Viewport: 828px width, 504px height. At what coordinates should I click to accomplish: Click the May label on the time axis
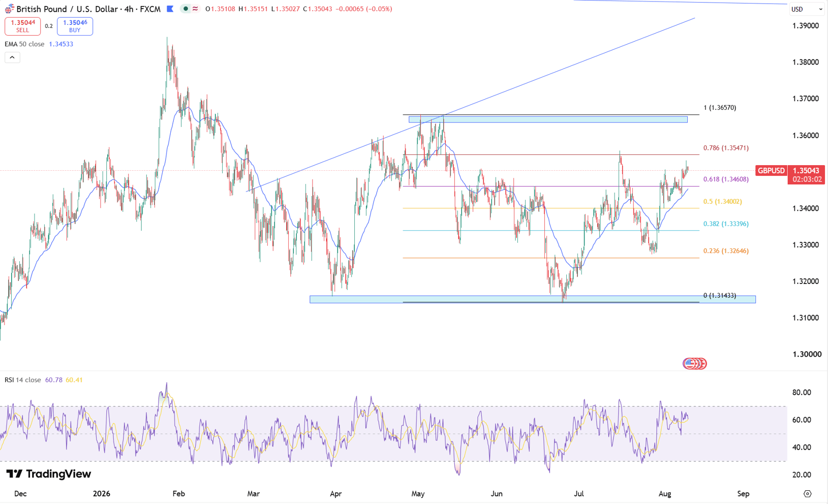tap(418, 494)
